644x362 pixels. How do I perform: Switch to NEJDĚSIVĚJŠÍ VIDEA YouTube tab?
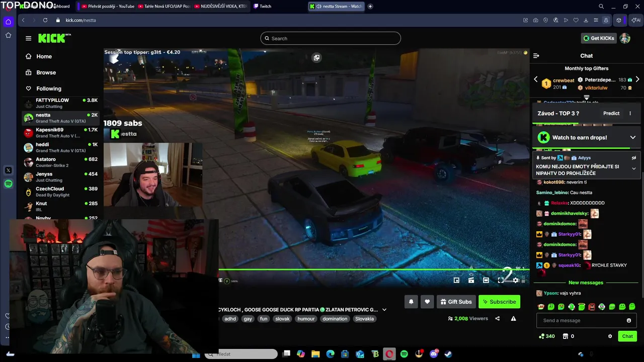pos(221,6)
